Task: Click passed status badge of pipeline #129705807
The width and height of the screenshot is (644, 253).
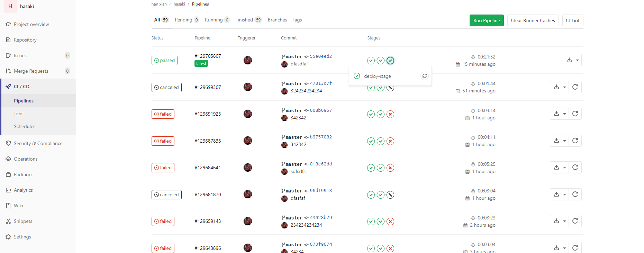Action: coord(164,60)
